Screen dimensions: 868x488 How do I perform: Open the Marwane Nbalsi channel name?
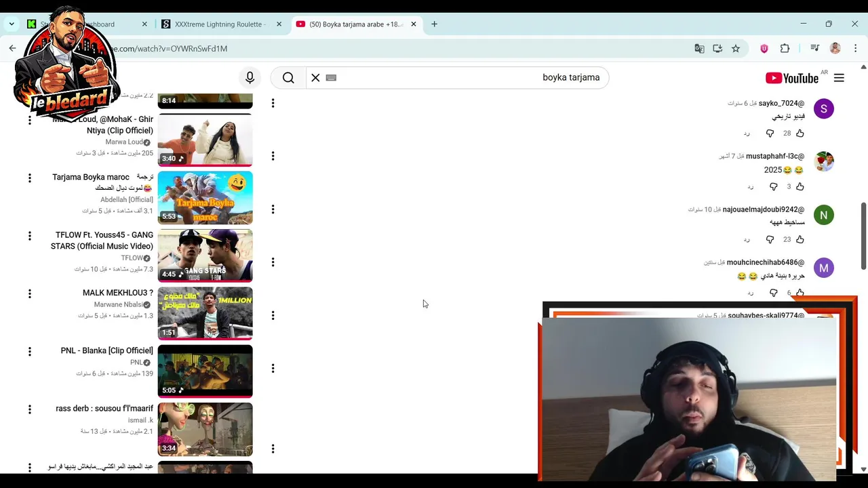tap(119, 304)
